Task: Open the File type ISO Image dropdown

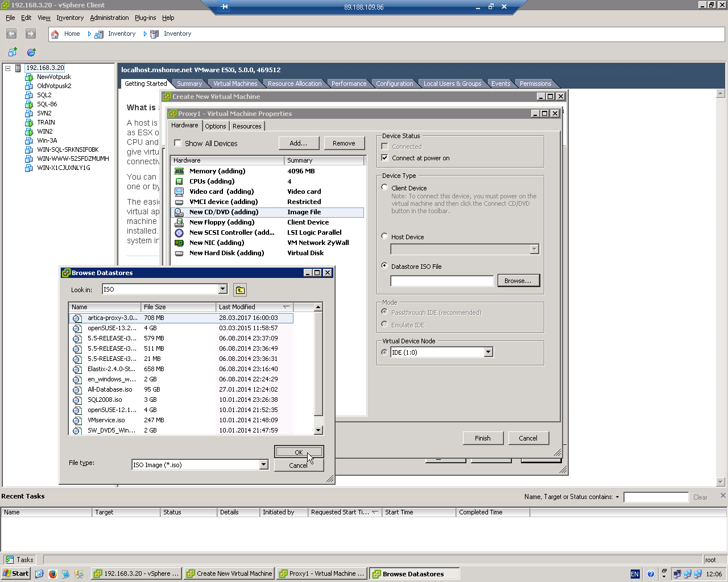Action: (x=263, y=465)
